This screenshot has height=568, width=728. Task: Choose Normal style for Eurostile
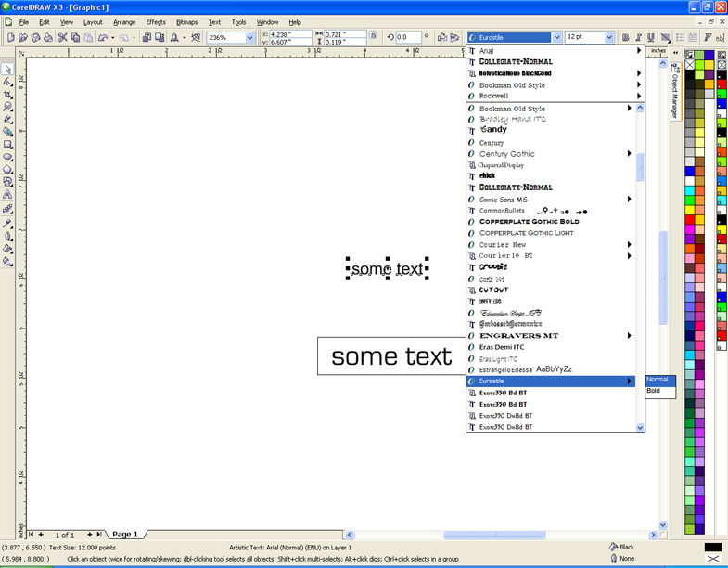click(659, 380)
